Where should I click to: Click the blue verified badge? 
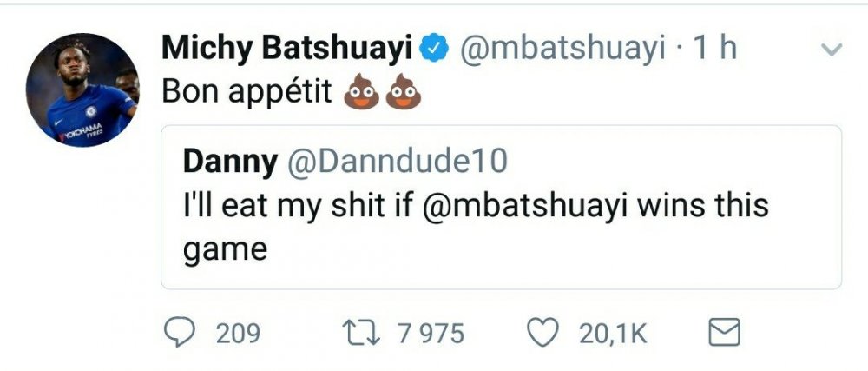(435, 50)
